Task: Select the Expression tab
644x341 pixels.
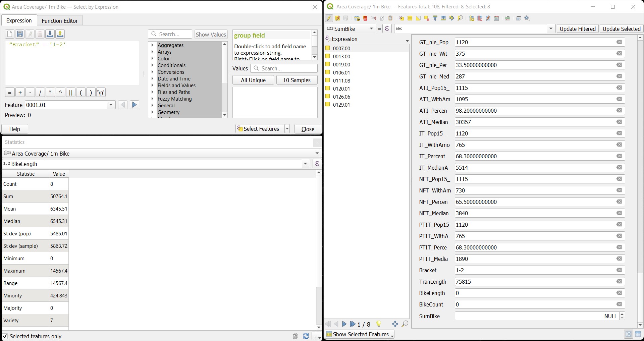Action: 19,21
